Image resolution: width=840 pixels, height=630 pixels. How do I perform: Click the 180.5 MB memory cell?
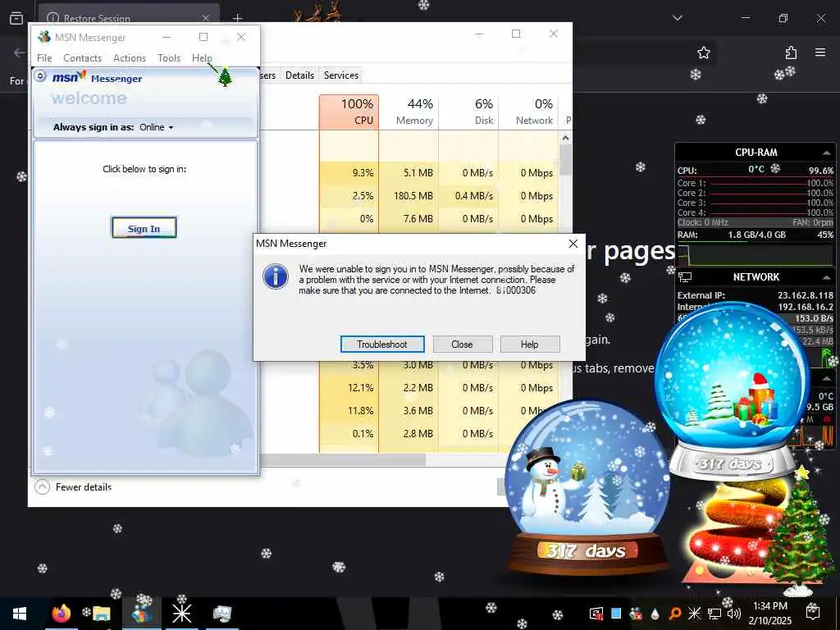tap(409, 195)
